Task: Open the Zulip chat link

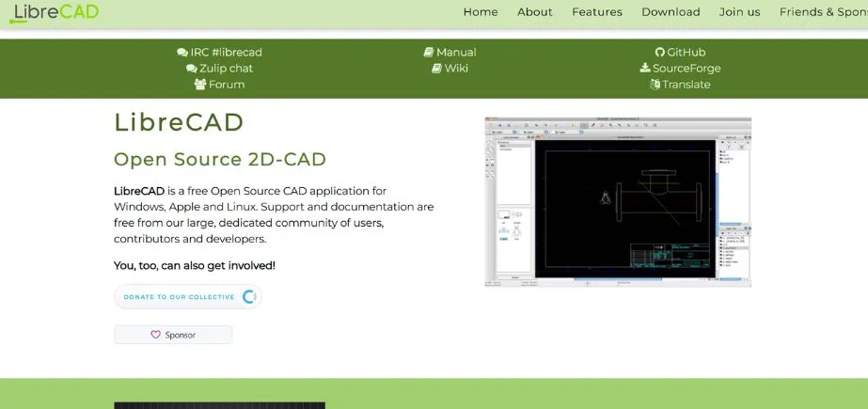Action: coord(226,68)
